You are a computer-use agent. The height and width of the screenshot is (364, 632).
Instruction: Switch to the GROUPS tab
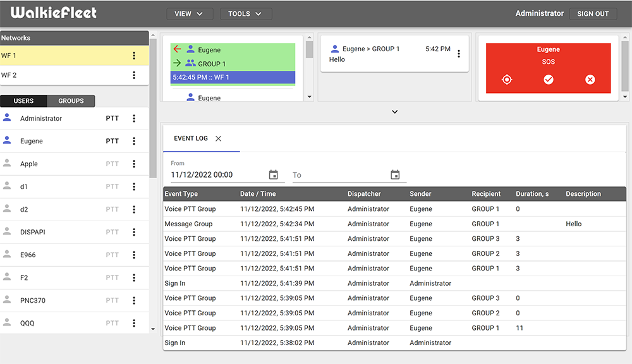pyautogui.click(x=71, y=101)
